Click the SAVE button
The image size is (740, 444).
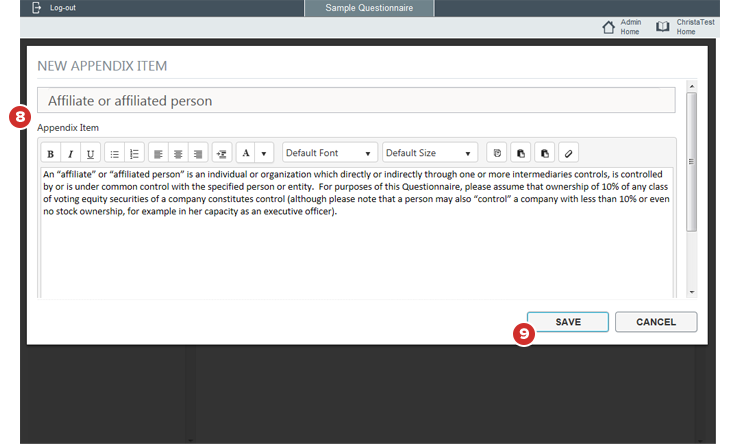point(568,322)
